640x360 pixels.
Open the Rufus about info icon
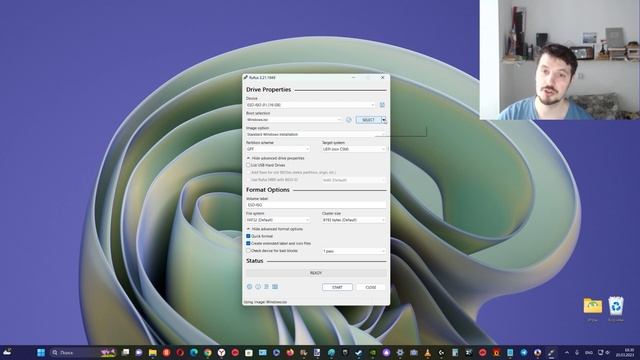click(258, 287)
